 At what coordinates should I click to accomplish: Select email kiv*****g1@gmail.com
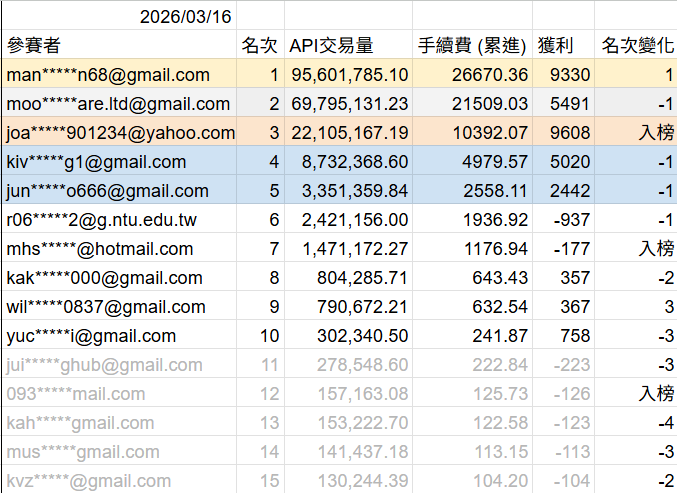pos(96,162)
